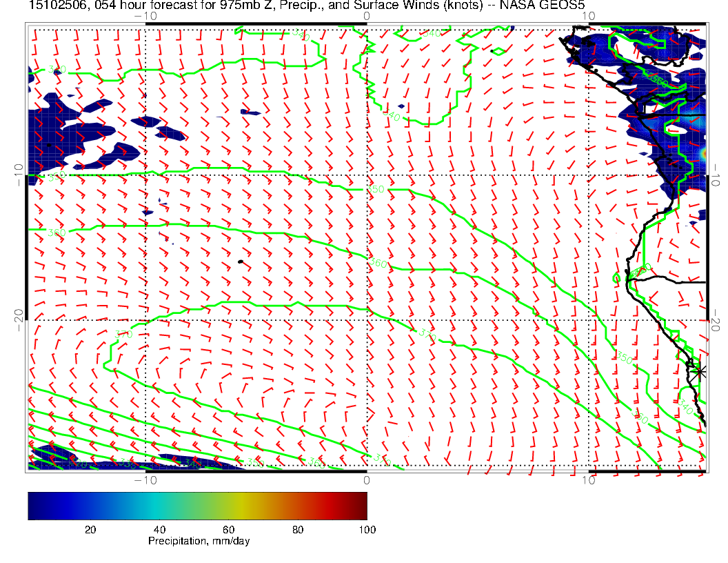The height and width of the screenshot is (563, 728).
Task: Click the small black island dot in mid-ocean
Action: (x=240, y=261)
